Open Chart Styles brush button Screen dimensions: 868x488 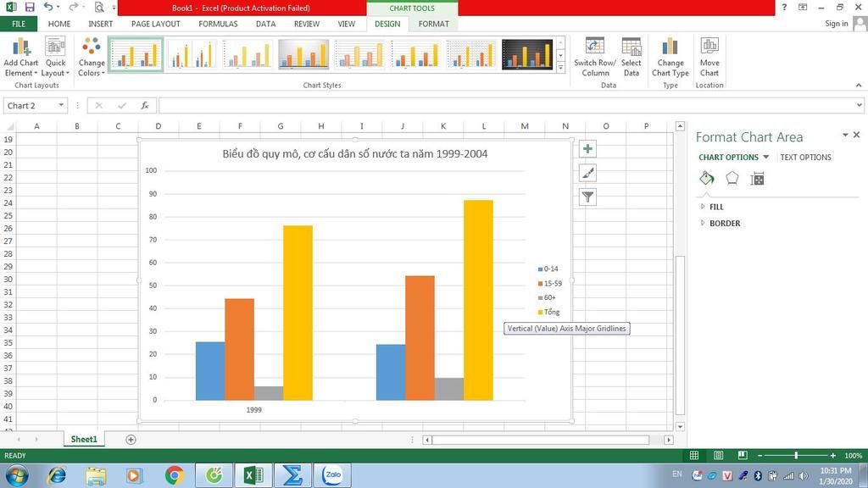point(588,173)
